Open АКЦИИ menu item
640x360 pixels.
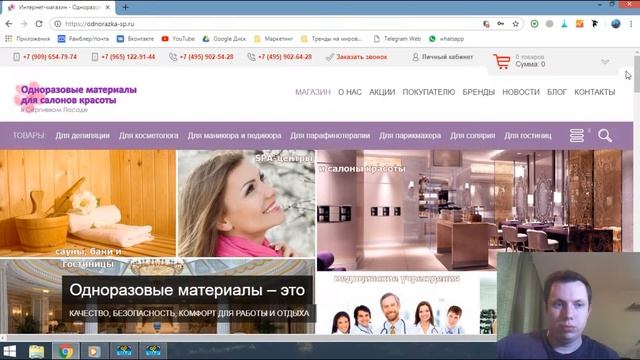(382, 92)
